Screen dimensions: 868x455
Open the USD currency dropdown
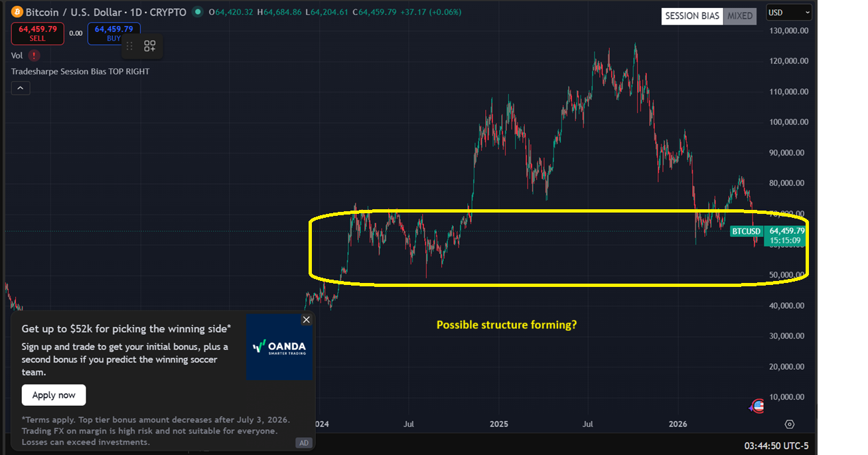coord(789,13)
